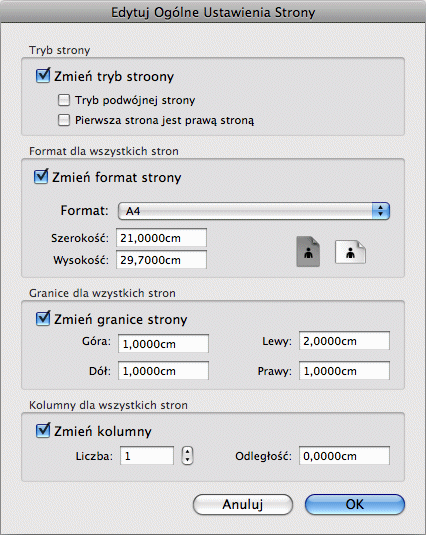Focus the Dół margin field
The width and height of the screenshot is (426, 535).
(x=163, y=371)
